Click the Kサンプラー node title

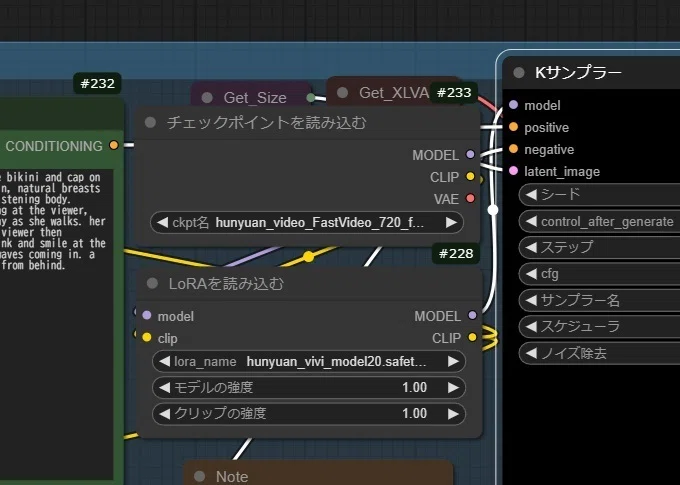click(578, 72)
